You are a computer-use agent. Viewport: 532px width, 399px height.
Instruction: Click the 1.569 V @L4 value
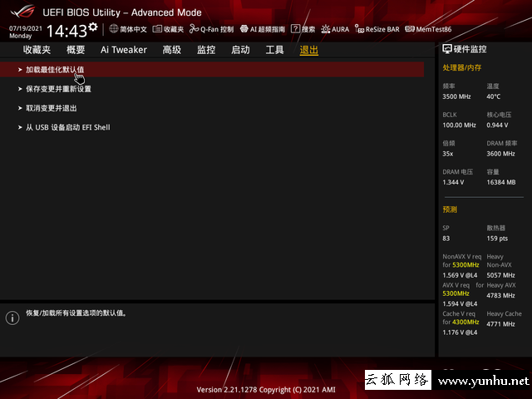pos(460,275)
